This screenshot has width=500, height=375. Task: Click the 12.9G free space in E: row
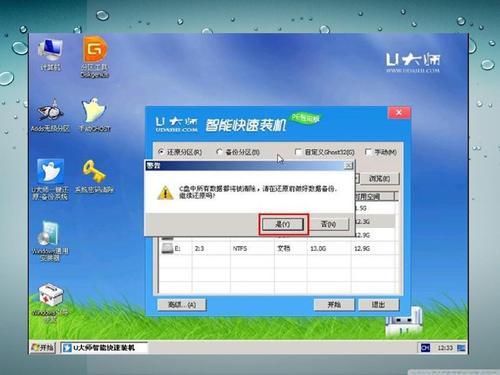[362, 249]
